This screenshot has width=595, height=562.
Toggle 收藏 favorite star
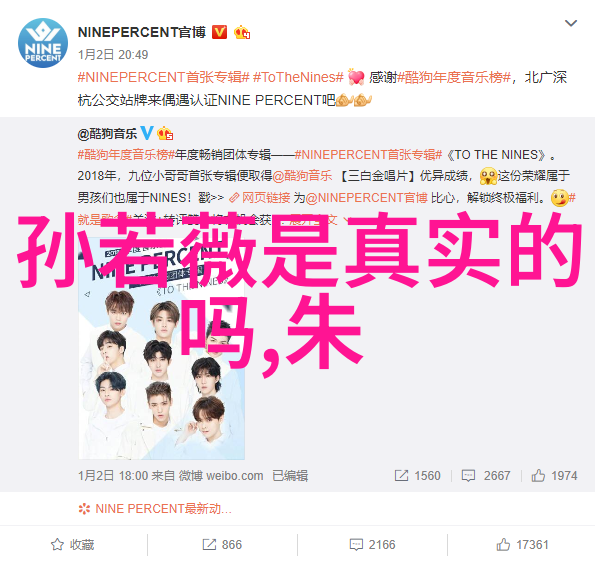[x=73, y=545]
